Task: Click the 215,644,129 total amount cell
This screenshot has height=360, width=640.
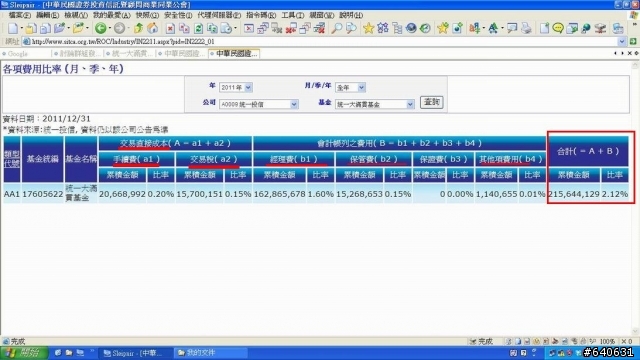Action: 573,194
